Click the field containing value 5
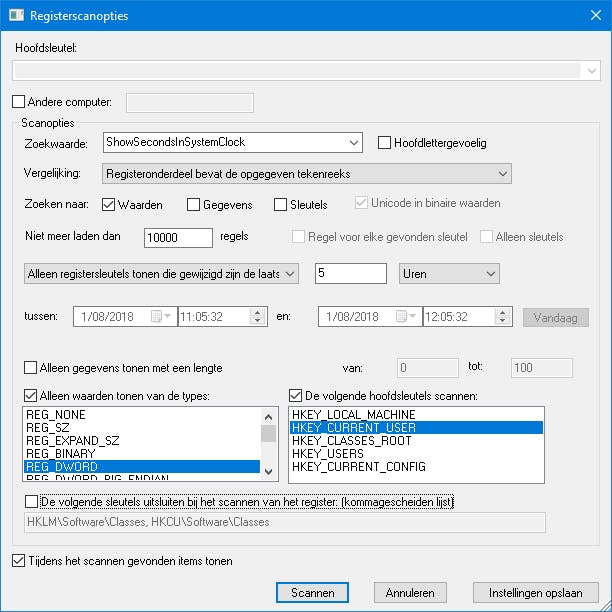This screenshot has height=612, width=612. (x=351, y=273)
